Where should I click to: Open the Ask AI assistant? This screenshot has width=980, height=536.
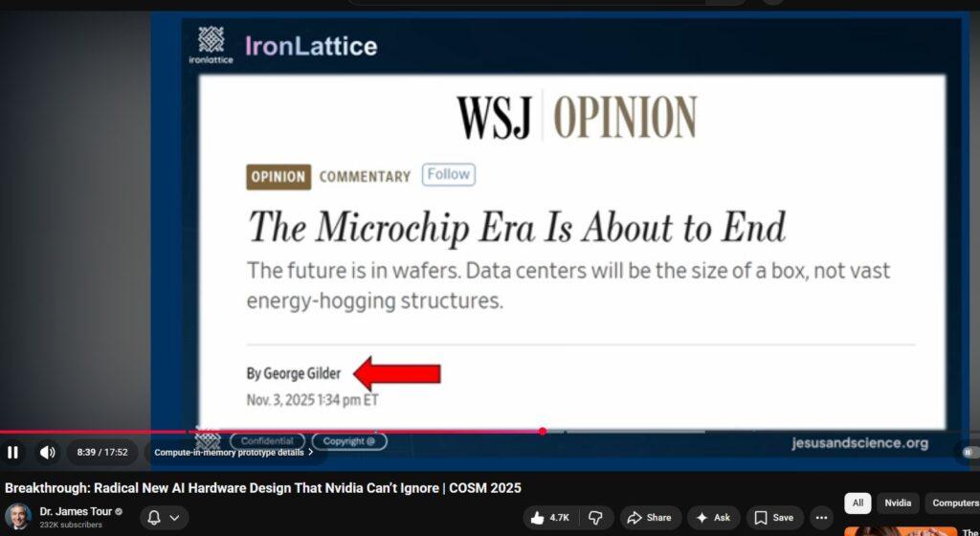713,518
